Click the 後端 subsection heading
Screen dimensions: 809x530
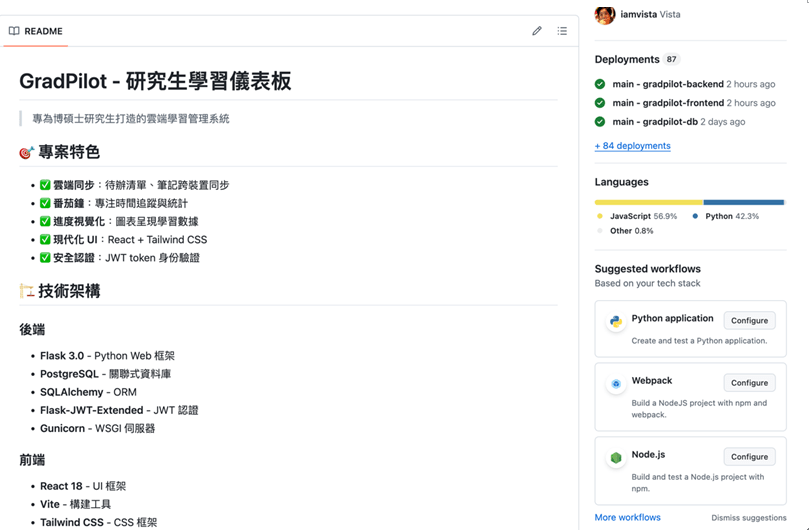(x=32, y=329)
